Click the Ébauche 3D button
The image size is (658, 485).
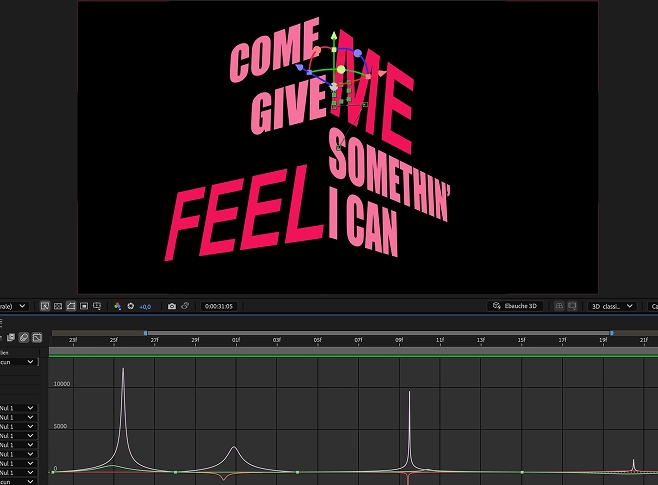tap(517, 306)
